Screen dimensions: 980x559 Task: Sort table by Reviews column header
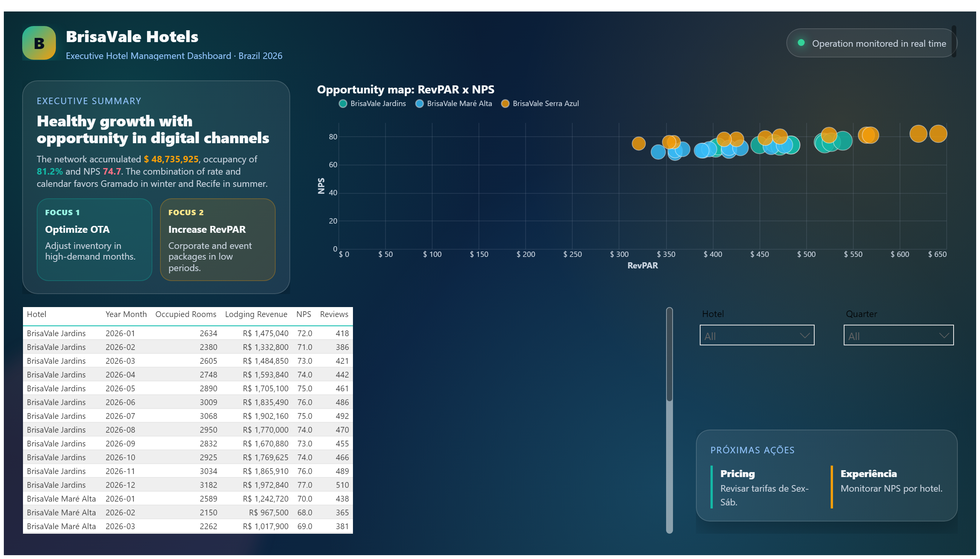(x=334, y=314)
